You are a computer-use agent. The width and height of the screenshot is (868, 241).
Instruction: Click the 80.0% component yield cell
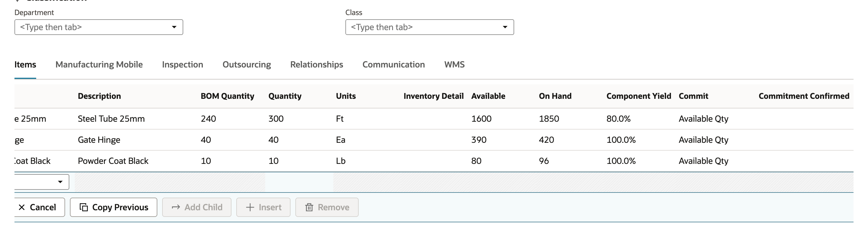[618, 119]
